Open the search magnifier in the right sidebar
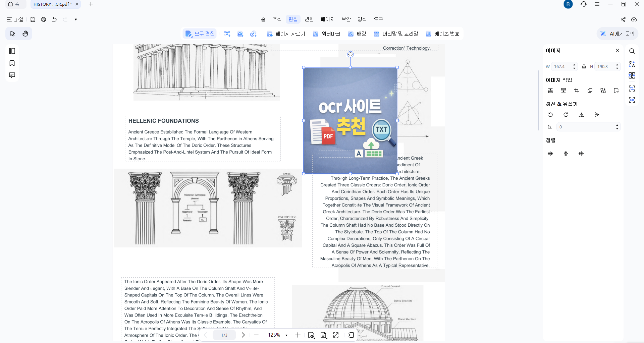 tap(632, 51)
